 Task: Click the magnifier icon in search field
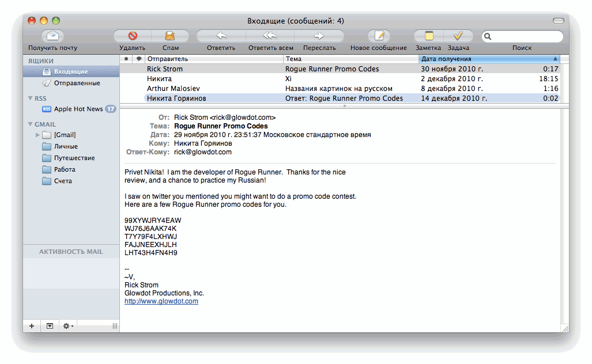point(488,37)
